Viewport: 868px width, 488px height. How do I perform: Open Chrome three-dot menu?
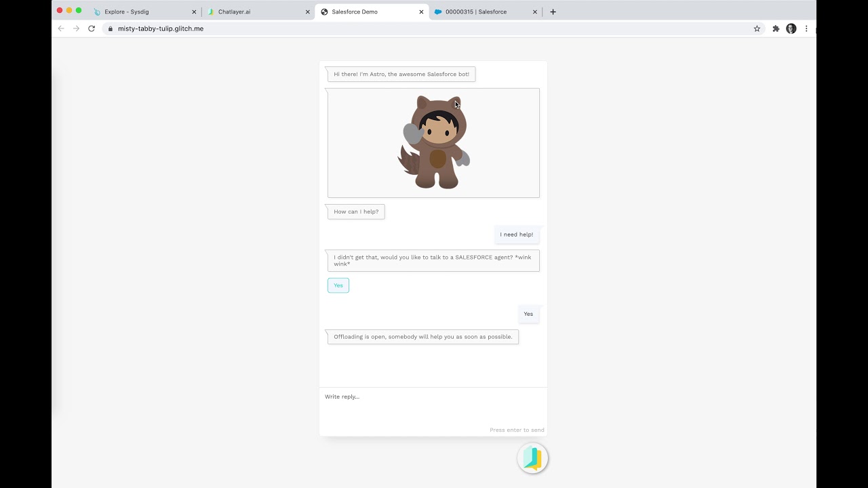tap(806, 28)
